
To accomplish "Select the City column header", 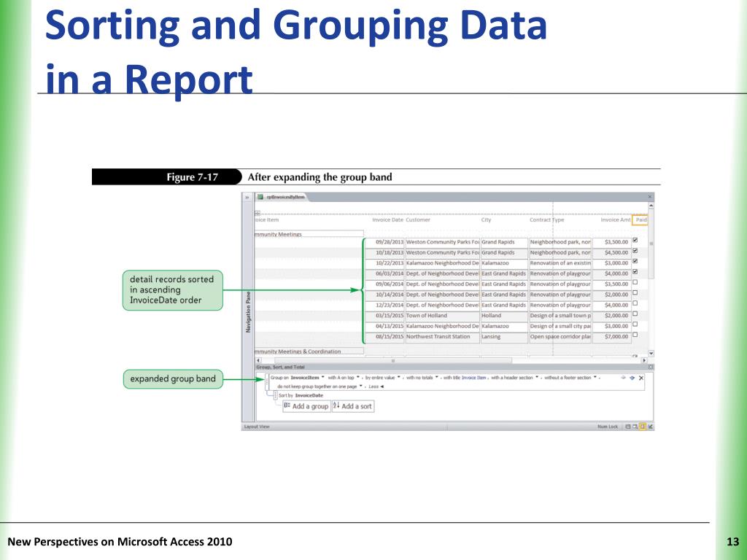I will click(x=486, y=220).
